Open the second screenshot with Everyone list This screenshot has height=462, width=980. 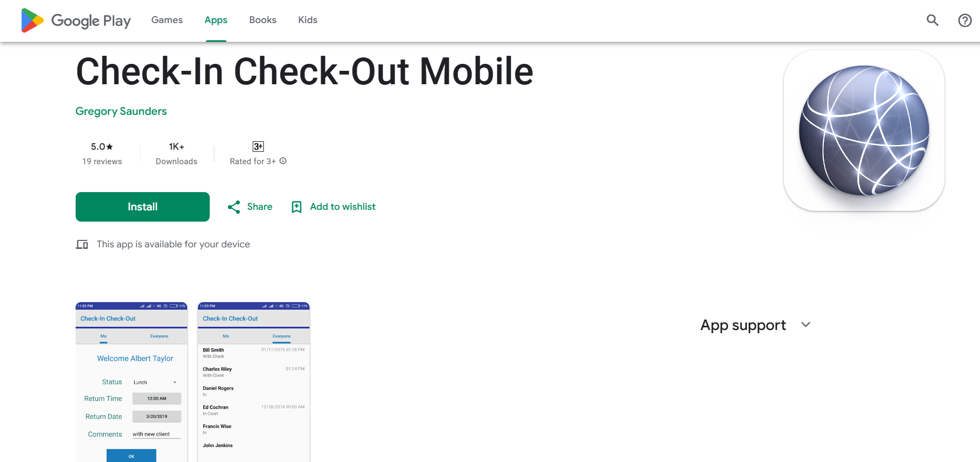coord(254,382)
